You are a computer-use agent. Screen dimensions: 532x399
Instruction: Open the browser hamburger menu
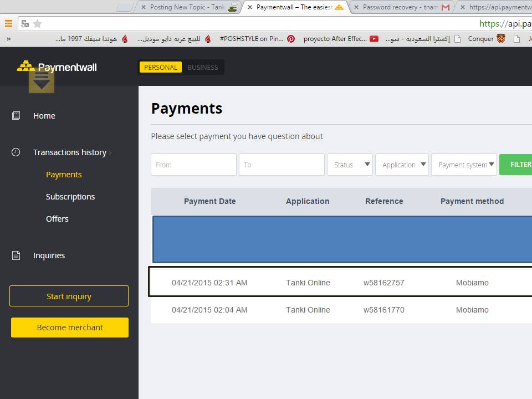click(8, 24)
